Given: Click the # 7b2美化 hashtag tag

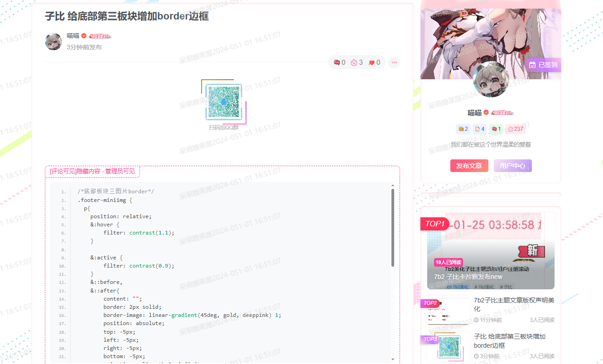Looking at the screenshot, I should click(484, 287).
